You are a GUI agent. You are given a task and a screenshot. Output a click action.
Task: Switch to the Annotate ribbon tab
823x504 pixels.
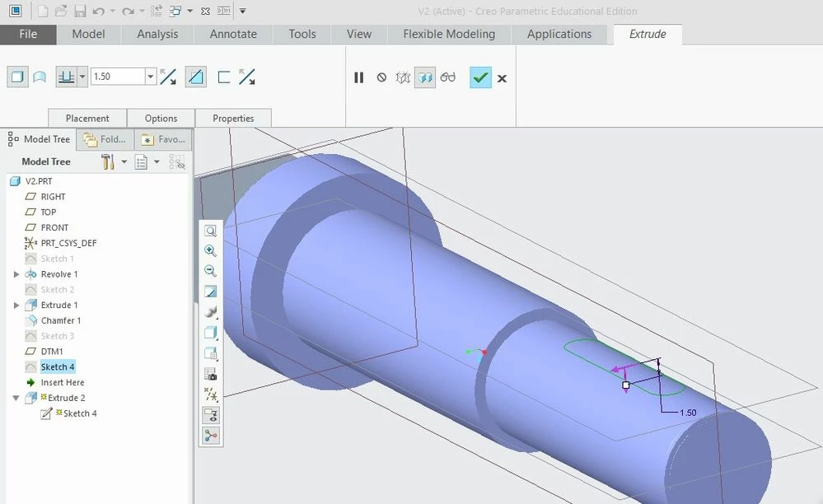coord(233,34)
